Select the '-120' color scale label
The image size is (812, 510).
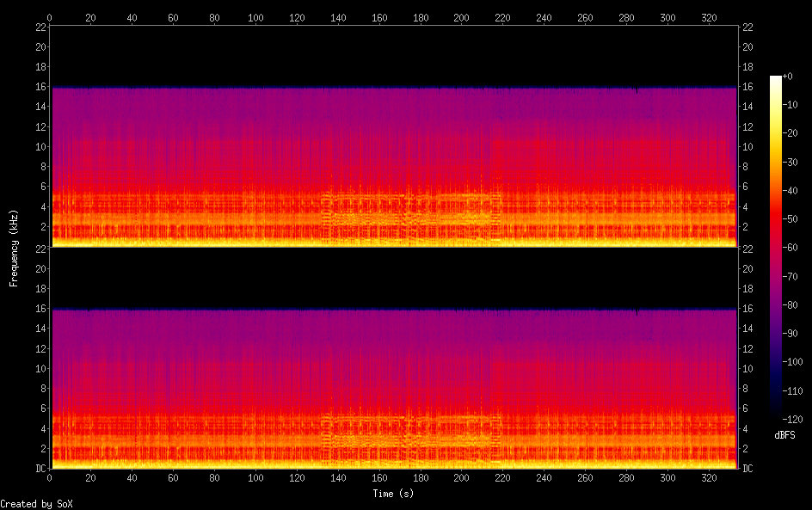[x=793, y=420]
